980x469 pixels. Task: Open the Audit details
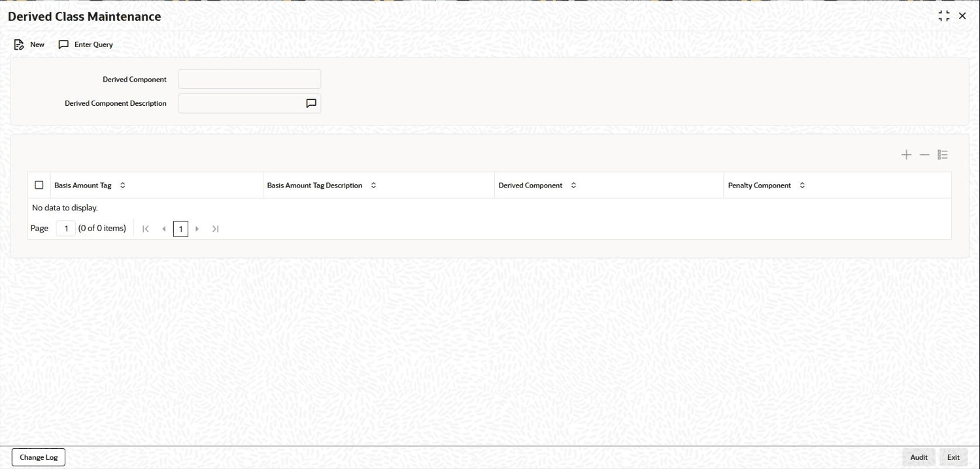[919, 457]
